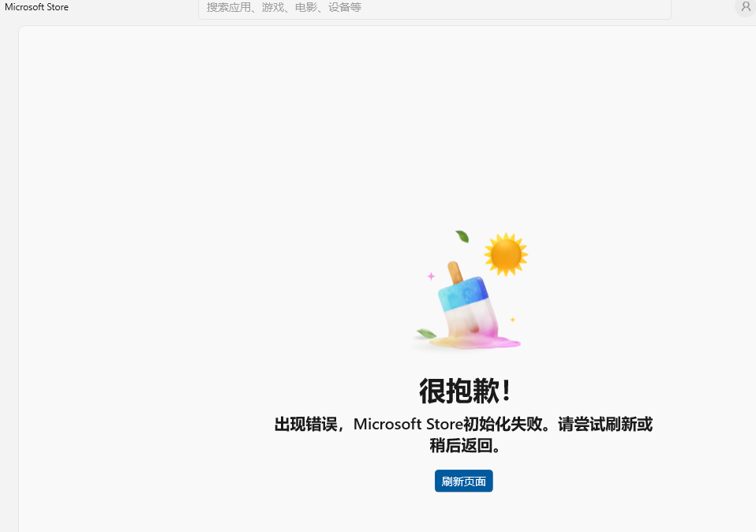This screenshot has width=756, height=532.
Task: Select the 很抱歉! heading text
Action: [464, 391]
